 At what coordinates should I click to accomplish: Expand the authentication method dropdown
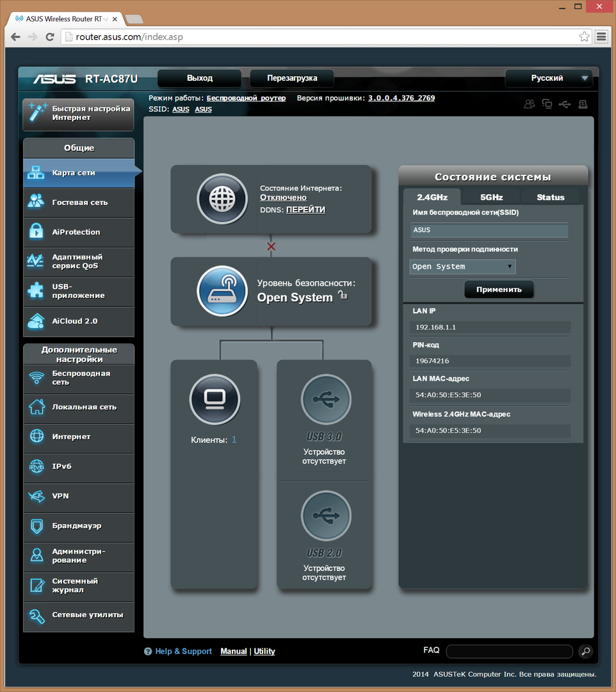(x=462, y=267)
